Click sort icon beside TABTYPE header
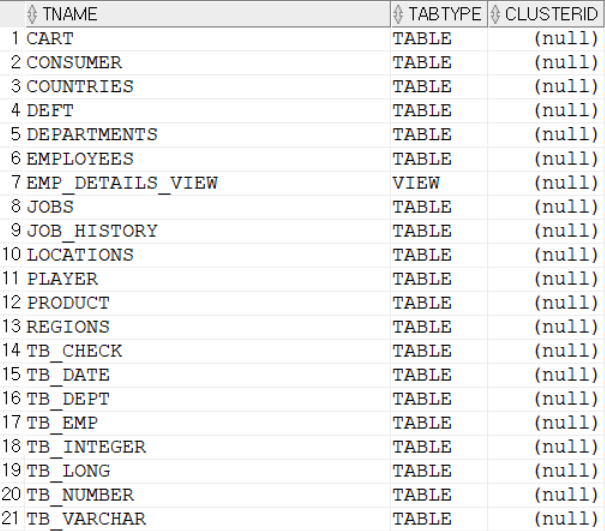The width and height of the screenshot is (605, 531). tap(398, 14)
